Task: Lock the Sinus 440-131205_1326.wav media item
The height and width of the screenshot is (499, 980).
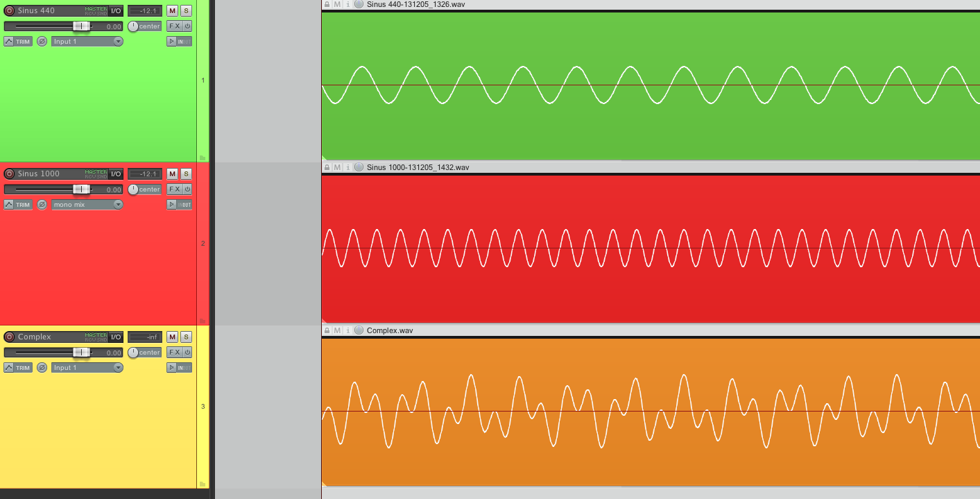Action: click(326, 4)
